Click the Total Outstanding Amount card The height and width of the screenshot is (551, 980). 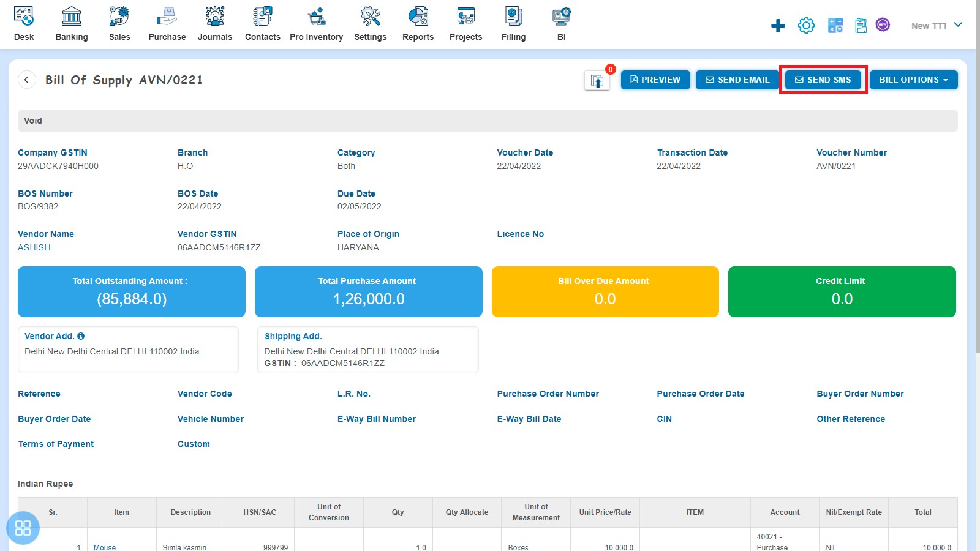pyautogui.click(x=132, y=291)
